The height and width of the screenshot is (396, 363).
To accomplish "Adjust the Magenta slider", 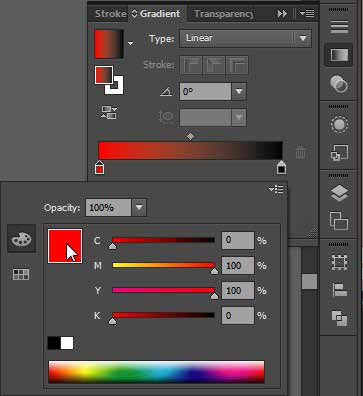I will tap(163, 265).
